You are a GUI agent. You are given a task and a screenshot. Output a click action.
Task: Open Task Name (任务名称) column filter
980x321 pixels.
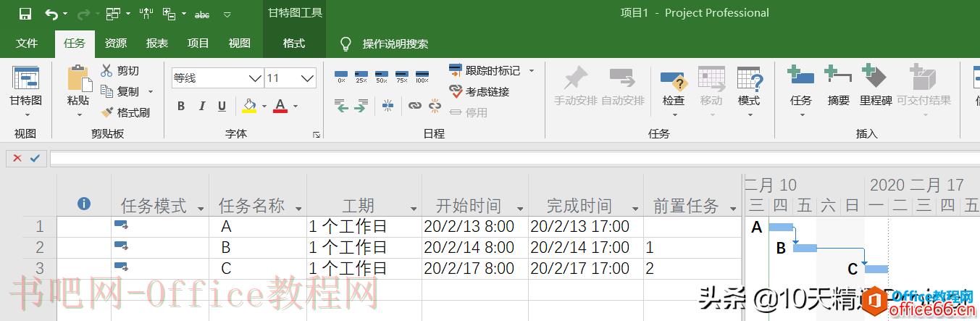coord(298,209)
